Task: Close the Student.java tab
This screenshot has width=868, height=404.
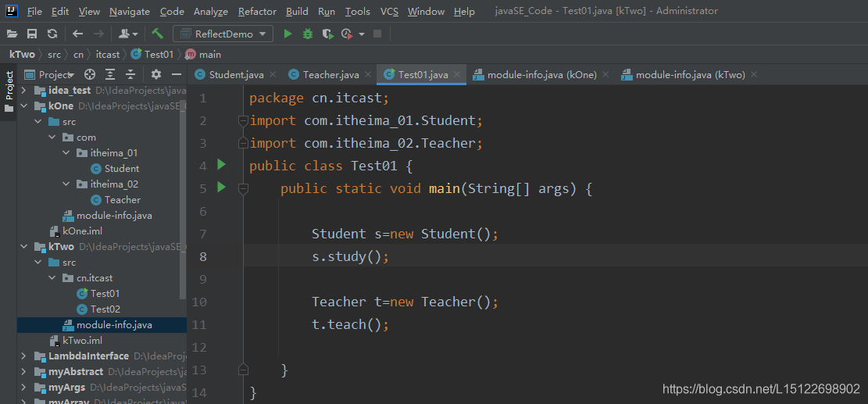Action: click(273, 75)
